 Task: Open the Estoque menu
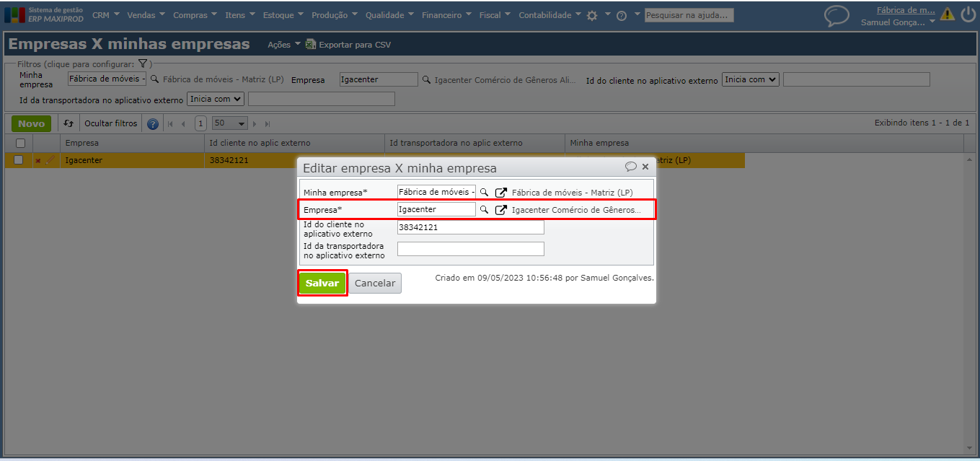pyautogui.click(x=283, y=15)
